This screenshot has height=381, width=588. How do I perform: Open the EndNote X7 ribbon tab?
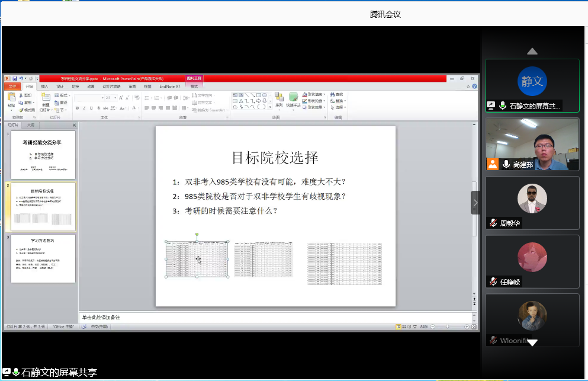(169, 87)
